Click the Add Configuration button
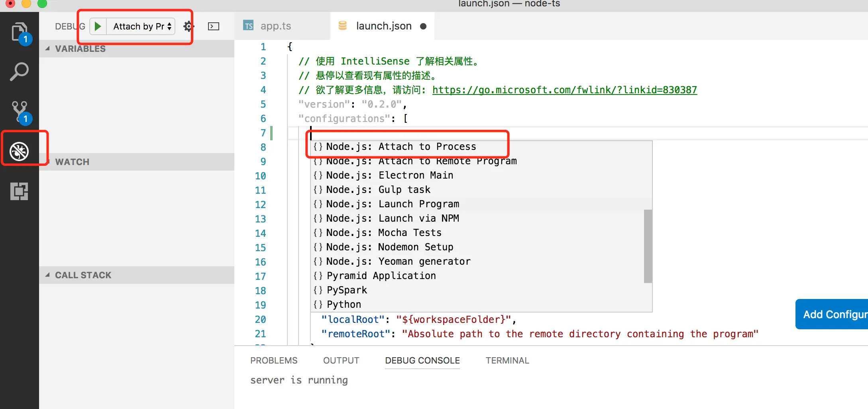This screenshot has height=409, width=868. coord(832,314)
